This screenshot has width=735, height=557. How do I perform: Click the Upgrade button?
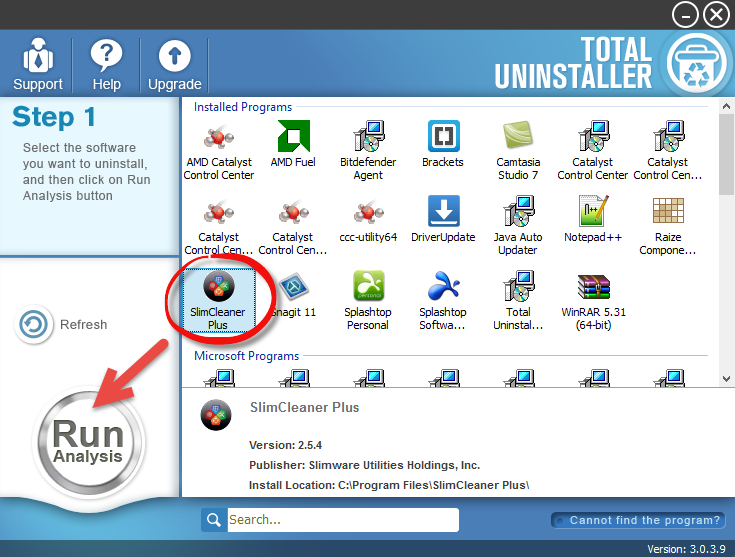[x=174, y=64]
